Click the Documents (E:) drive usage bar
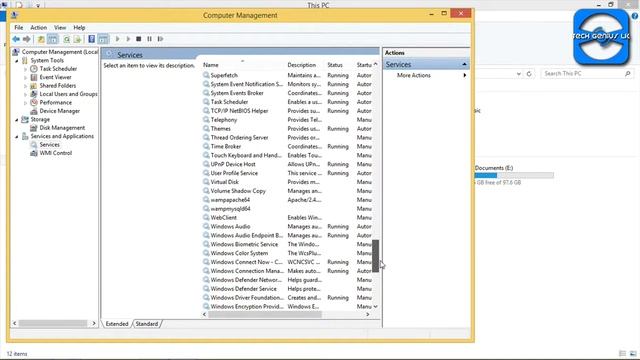This screenshot has width=640, height=360. tap(514, 175)
